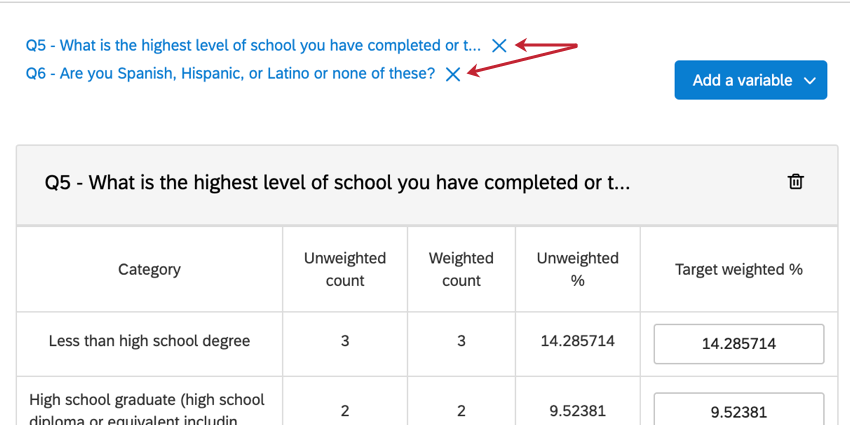
Task: Edit the target weighted field showing 14.285714
Action: point(739,344)
